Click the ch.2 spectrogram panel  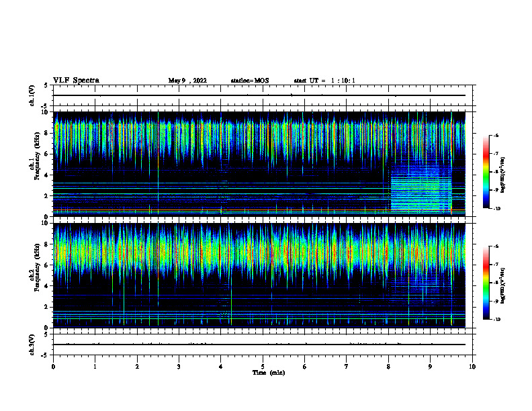259,275
